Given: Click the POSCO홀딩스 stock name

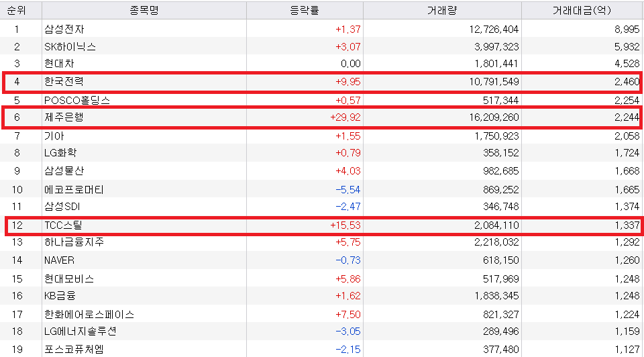Looking at the screenshot, I should (x=77, y=100).
